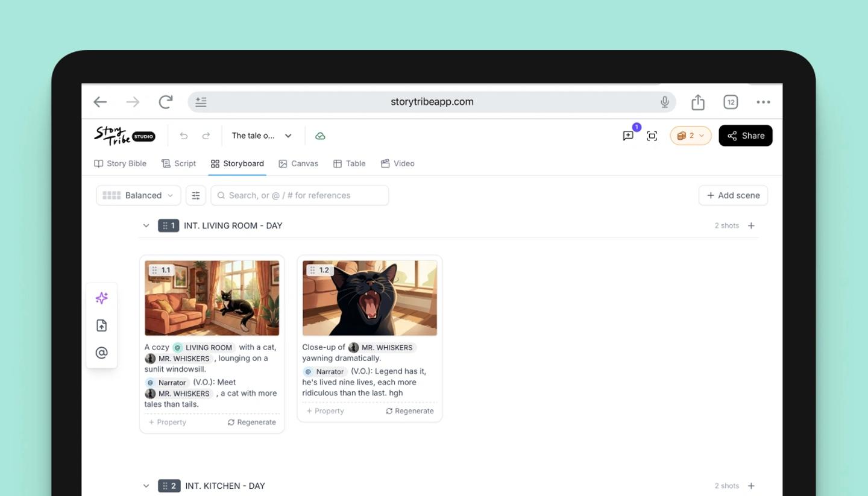Click '2 shots' count in LIVING ROOM scene
Screen dimensions: 868x496
click(726, 225)
